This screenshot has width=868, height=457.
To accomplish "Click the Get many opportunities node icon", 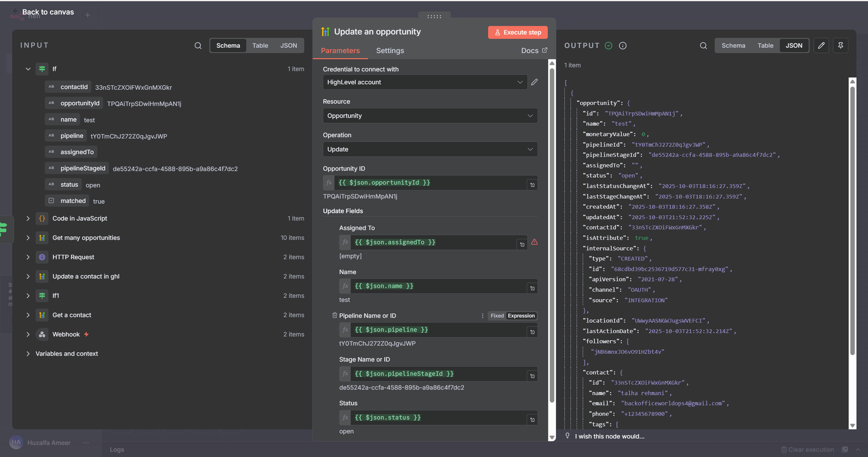I will click(x=42, y=238).
